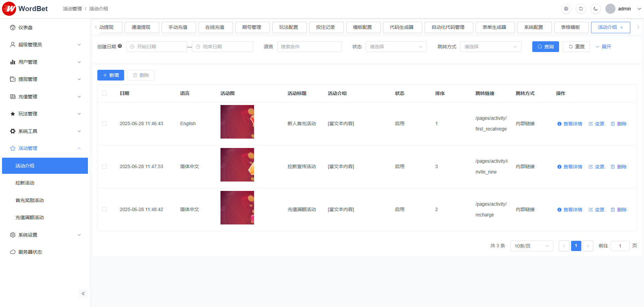
Task: Click the refresh icon in top bar
Action: click(581, 9)
